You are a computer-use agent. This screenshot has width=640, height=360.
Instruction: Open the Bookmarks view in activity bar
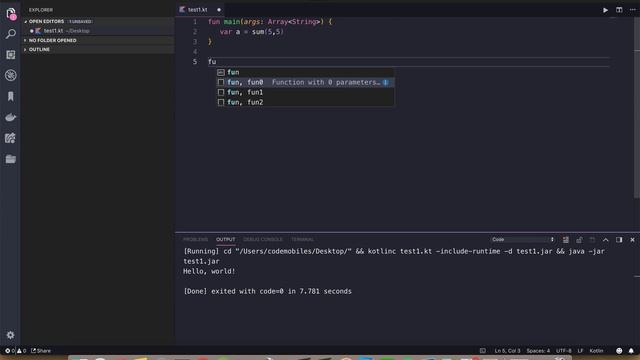pos(11,96)
